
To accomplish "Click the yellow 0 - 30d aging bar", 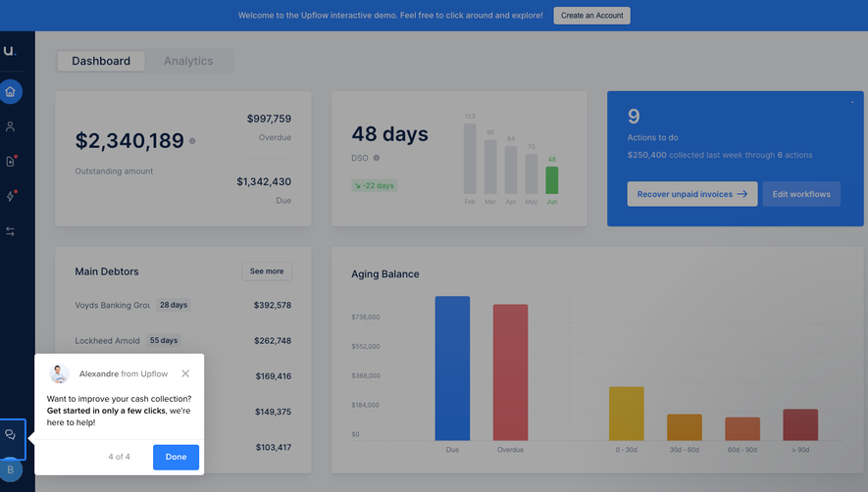I will [627, 414].
